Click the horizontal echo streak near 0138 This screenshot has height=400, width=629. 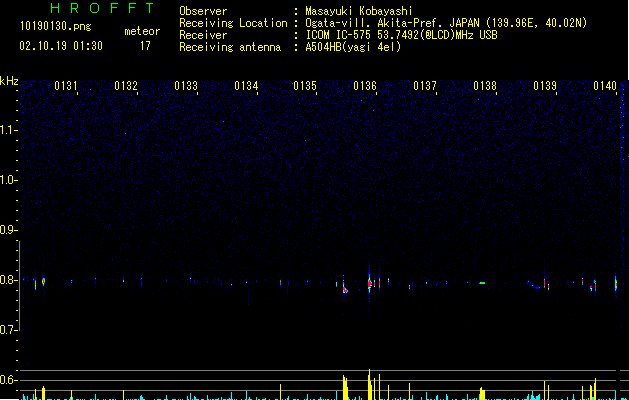point(482,283)
